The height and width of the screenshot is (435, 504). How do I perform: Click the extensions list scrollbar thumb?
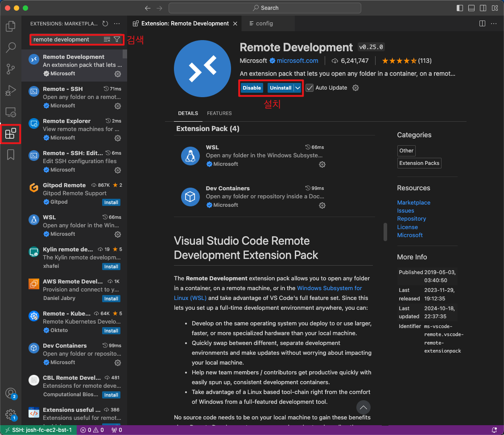[x=125, y=54]
